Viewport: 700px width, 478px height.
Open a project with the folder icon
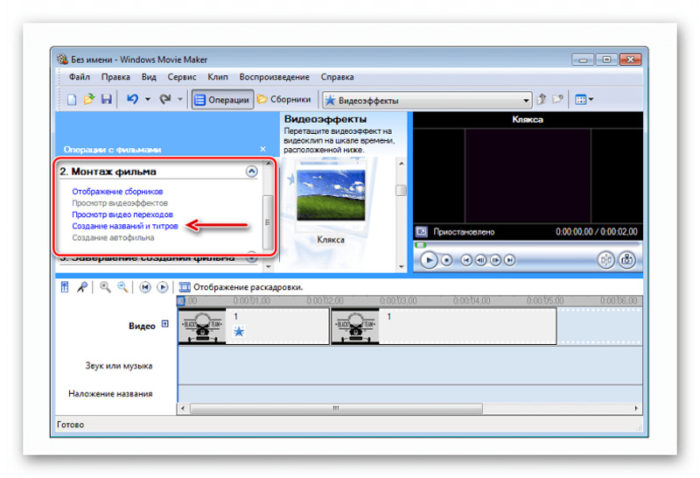[89, 99]
